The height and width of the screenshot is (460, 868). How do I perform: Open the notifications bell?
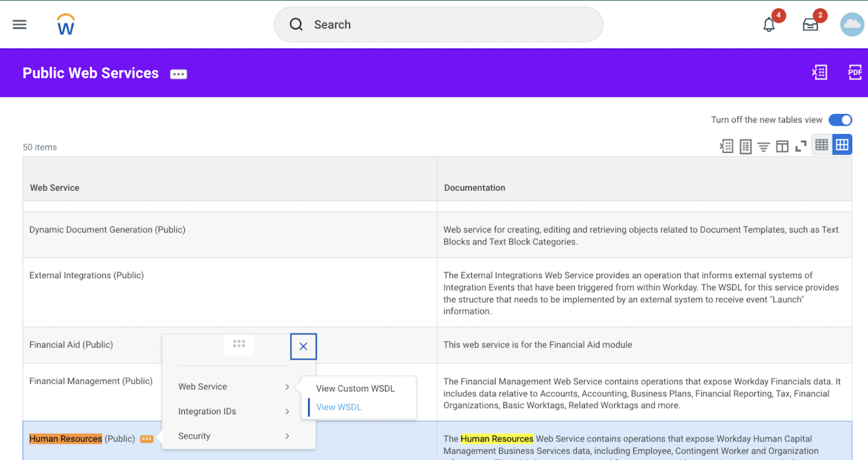769,25
